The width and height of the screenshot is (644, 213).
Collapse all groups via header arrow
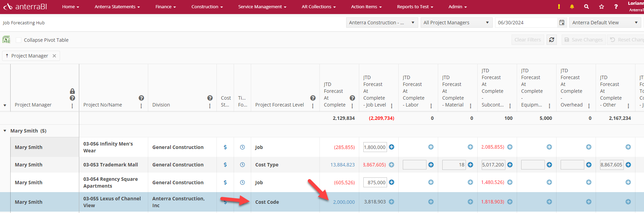[5, 105]
